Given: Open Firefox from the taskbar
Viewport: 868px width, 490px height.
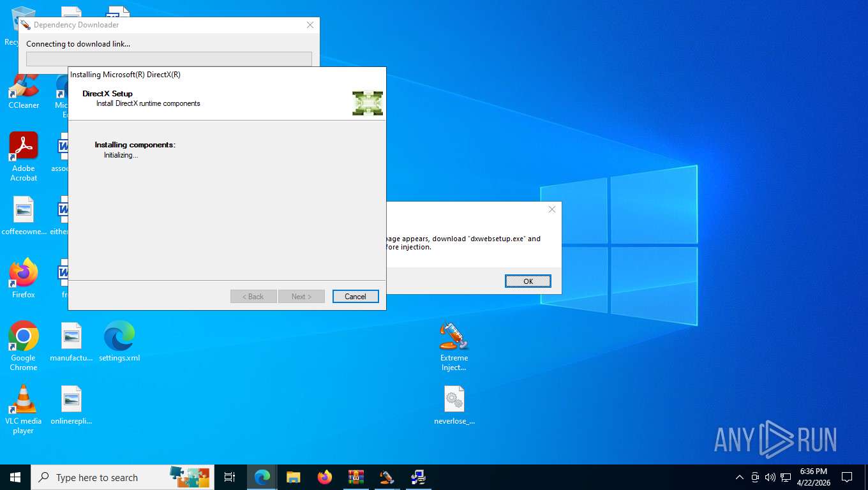Looking at the screenshot, I should coord(324,477).
